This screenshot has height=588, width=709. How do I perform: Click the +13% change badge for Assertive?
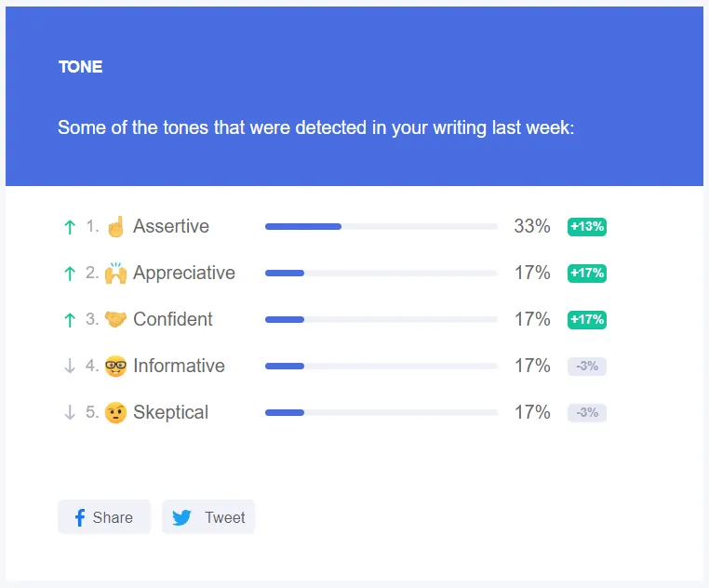587,227
